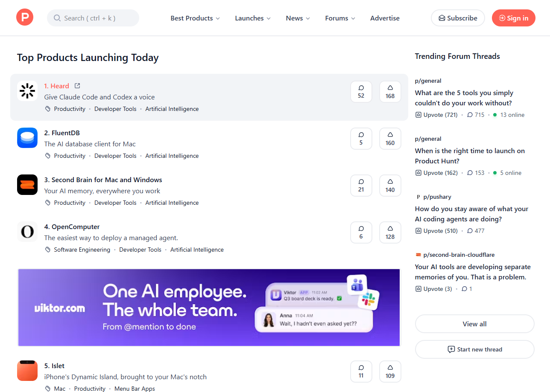
Task: Click the Subscribe button
Action: (x=458, y=18)
